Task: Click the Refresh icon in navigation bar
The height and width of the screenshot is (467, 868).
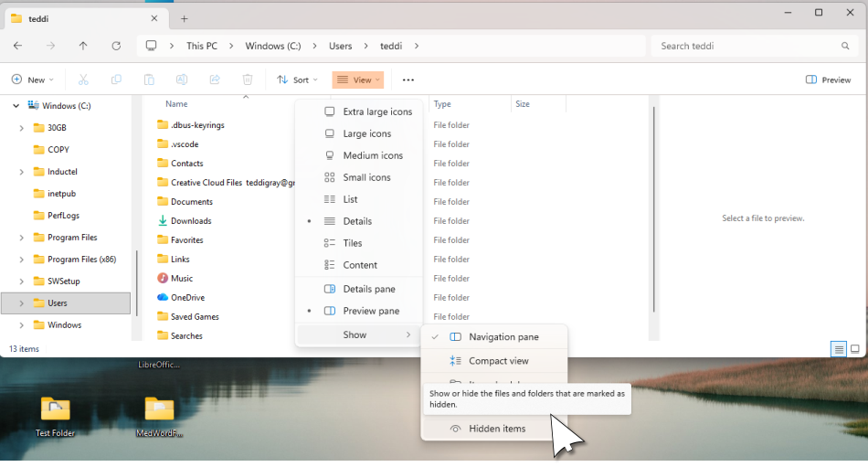Action: [x=116, y=46]
